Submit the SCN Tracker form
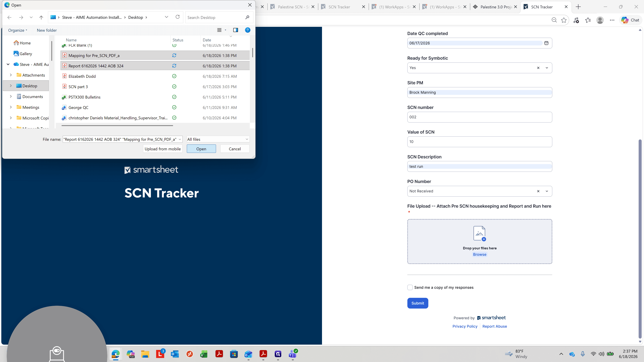This screenshot has height=362, width=644. (417, 303)
